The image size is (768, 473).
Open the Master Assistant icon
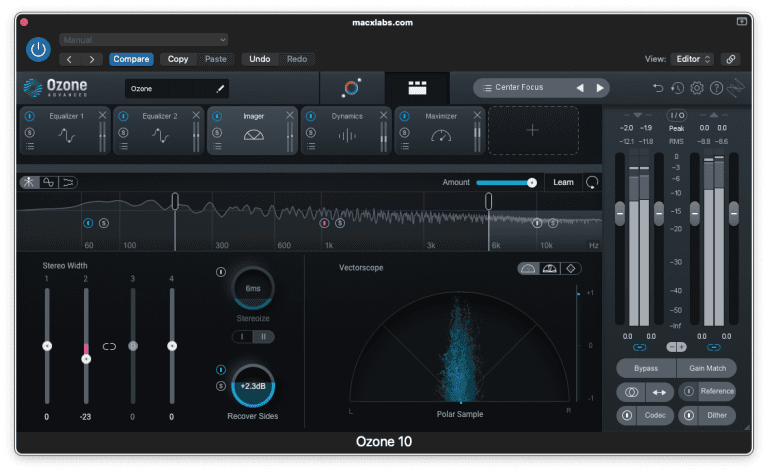pyautogui.click(x=351, y=88)
